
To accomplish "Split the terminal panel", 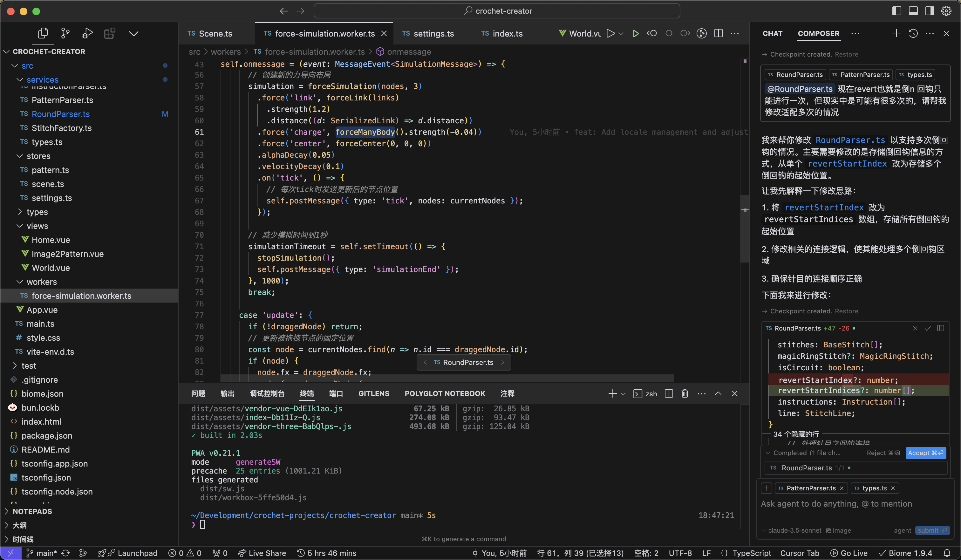I will (669, 393).
